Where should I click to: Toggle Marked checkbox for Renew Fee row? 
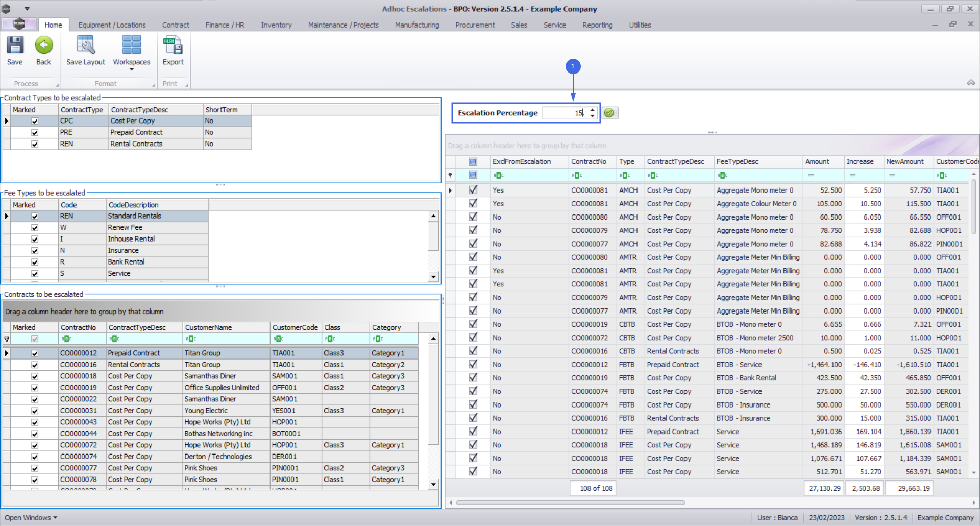tap(35, 228)
